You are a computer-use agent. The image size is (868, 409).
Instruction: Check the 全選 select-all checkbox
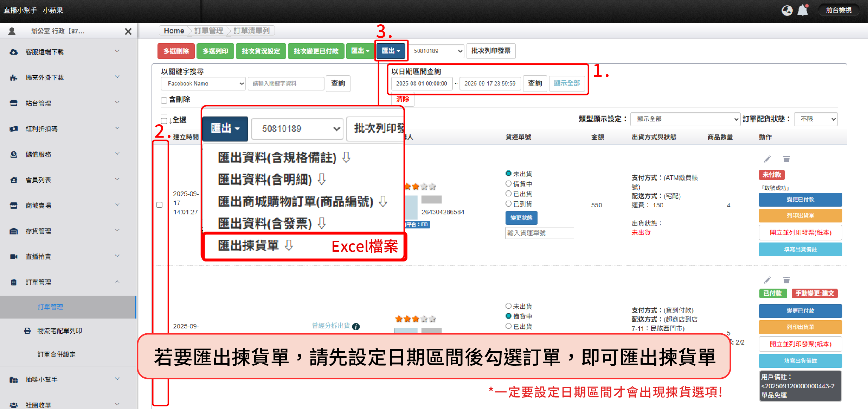coord(164,121)
